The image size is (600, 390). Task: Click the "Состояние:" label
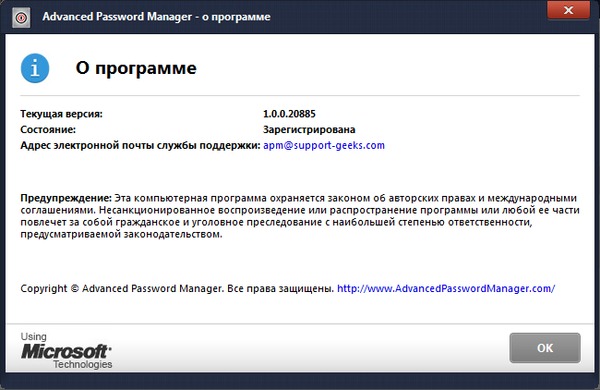pos(48,129)
